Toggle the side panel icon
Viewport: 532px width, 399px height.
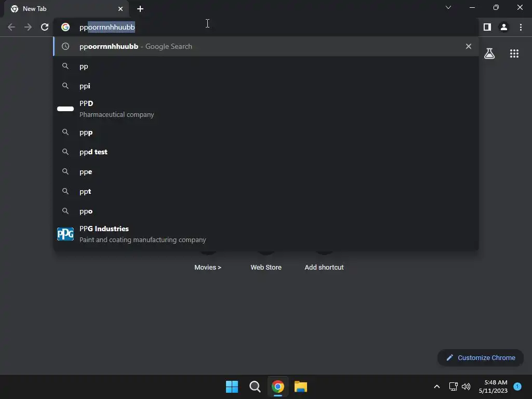pyautogui.click(x=487, y=27)
